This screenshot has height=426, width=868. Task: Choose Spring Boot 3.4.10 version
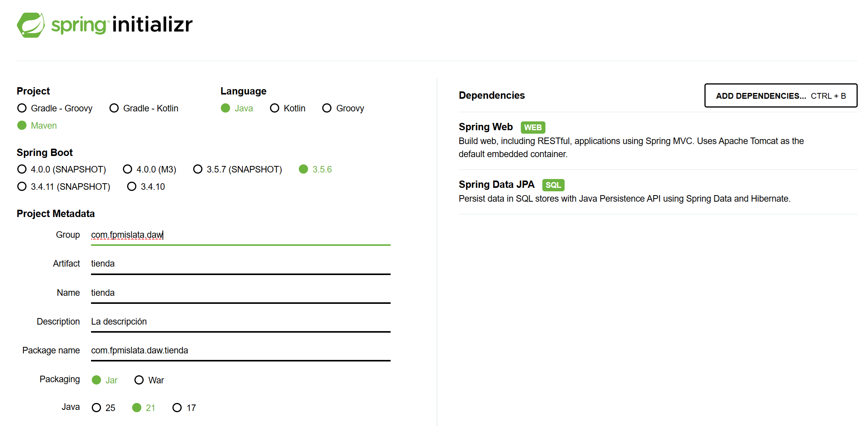(132, 187)
